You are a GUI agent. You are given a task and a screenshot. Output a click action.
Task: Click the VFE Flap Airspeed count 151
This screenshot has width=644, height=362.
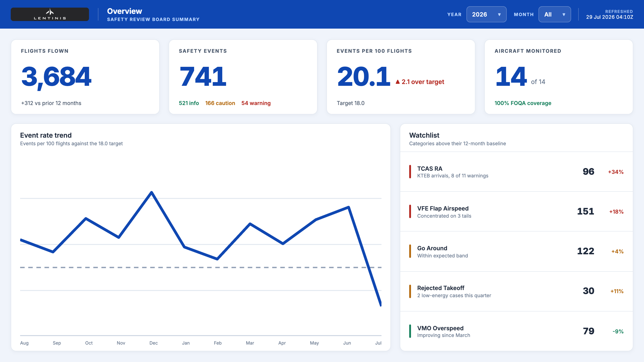pos(585,212)
